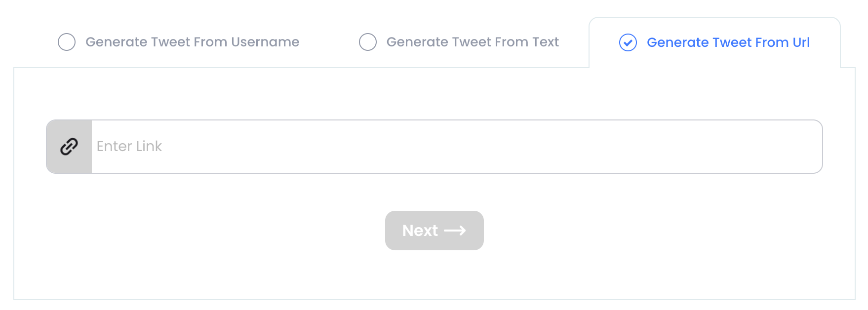Select the Generate Tweet From Text radio button
This screenshot has height=310, width=868.
tap(368, 42)
